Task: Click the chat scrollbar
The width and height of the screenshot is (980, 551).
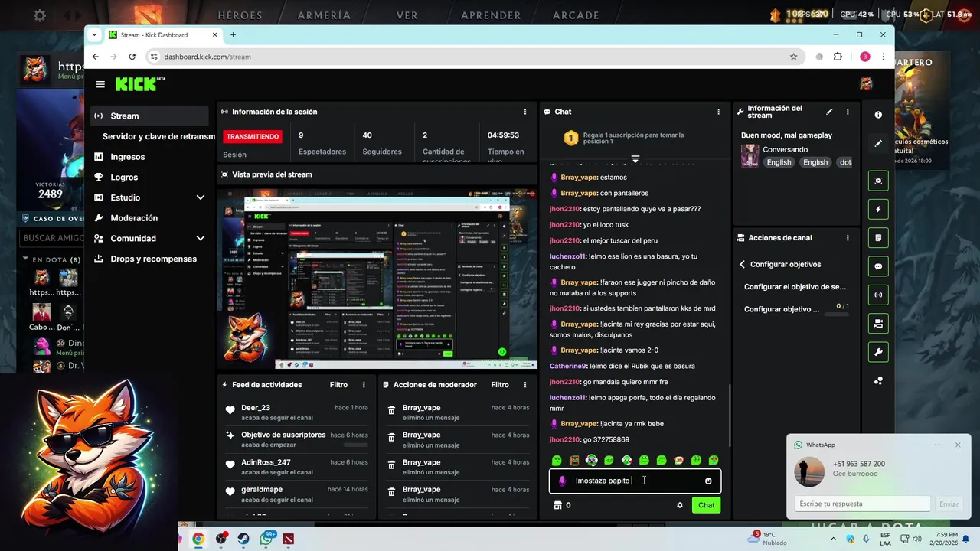Action: (x=729, y=416)
